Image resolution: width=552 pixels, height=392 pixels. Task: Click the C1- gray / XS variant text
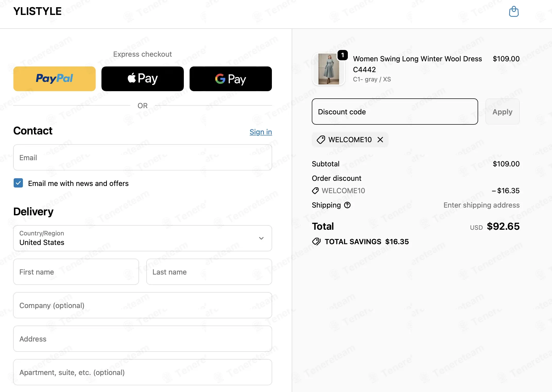372,79
